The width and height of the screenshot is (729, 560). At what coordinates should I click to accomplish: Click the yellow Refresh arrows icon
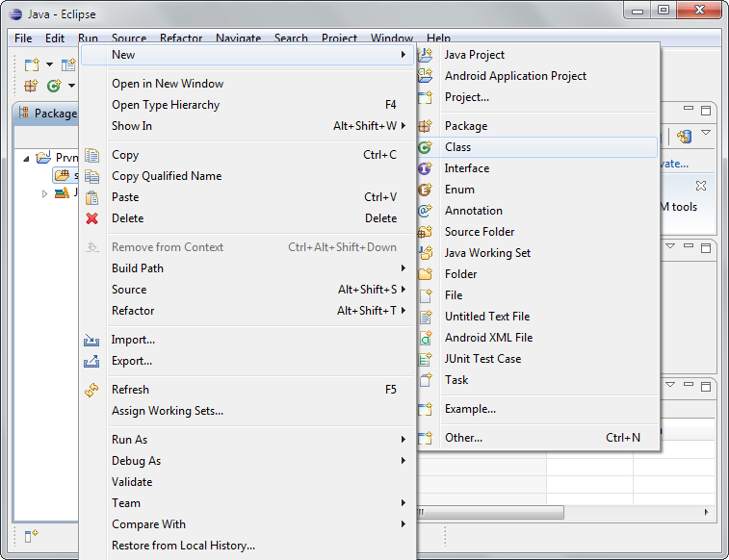(x=91, y=390)
